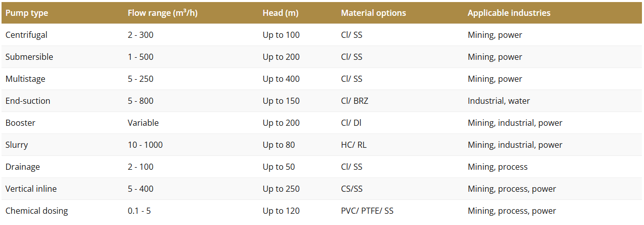Select the Centrifugal pump row label
Screen dimensions: 644x225
(26, 35)
